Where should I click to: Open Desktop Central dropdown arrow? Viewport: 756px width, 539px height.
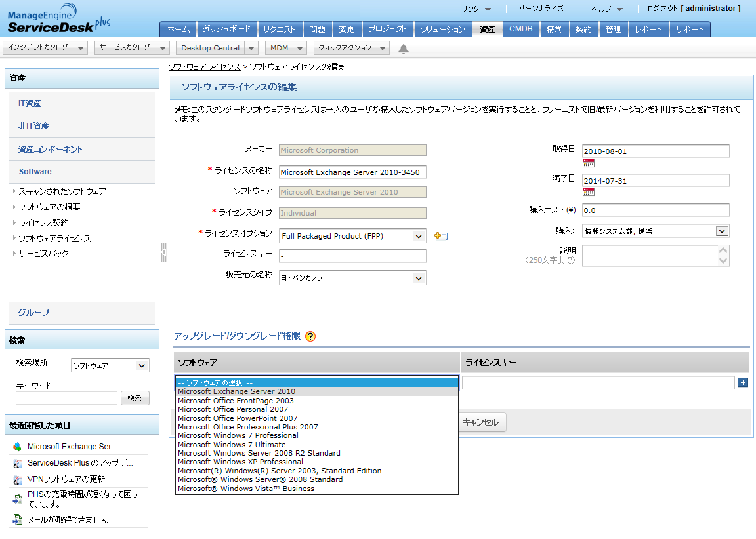coord(251,48)
